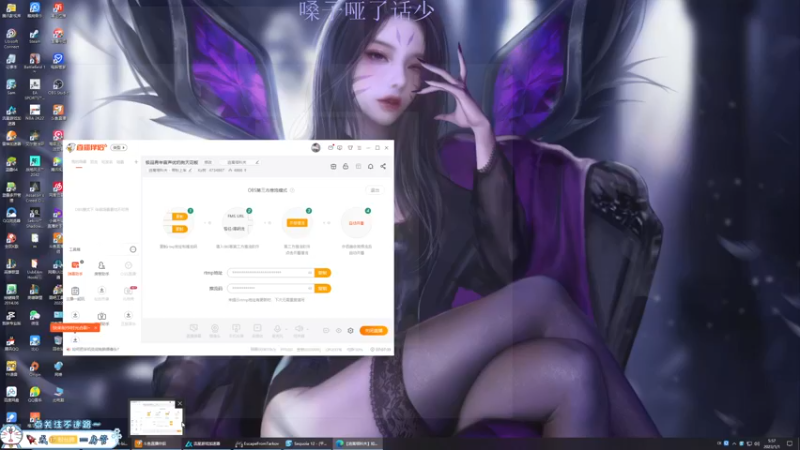The image size is (800, 450).
Task: Click the Origin desktop icon
Action: (x=35, y=368)
